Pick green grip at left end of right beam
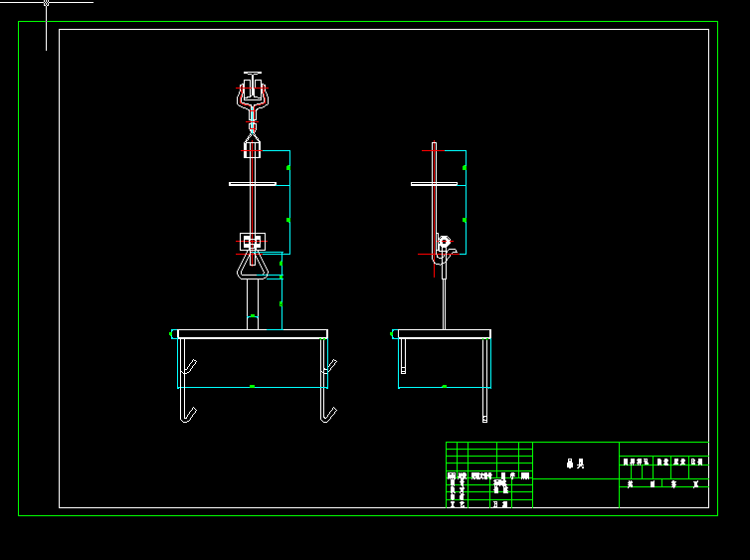750x560 pixels. [x=392, y=334]
